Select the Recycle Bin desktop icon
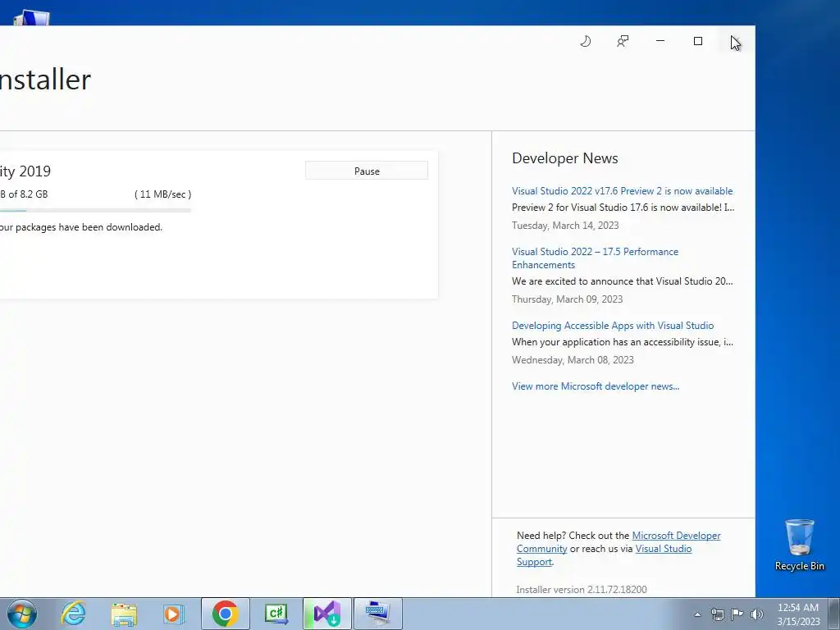 pyautogui.click(x=799, y=545)
